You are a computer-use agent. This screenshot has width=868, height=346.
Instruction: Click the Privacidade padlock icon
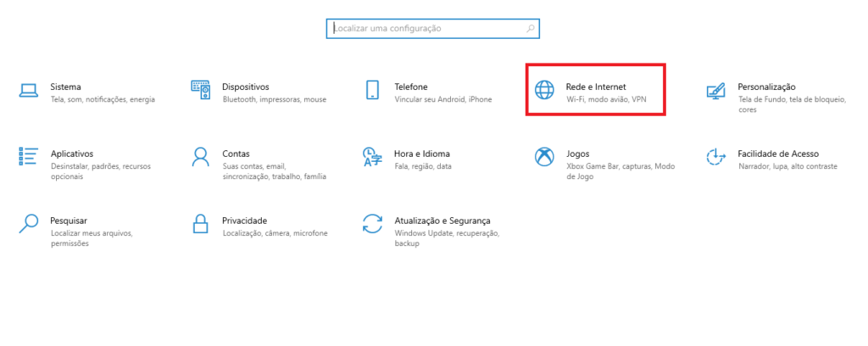(200, 223)
